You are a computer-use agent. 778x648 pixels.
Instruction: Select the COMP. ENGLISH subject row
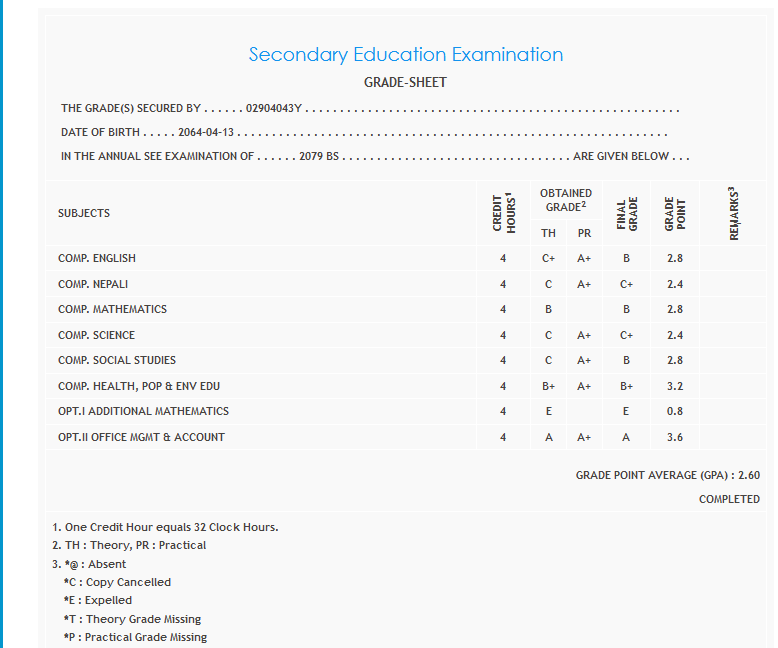[x=97, y=258]
